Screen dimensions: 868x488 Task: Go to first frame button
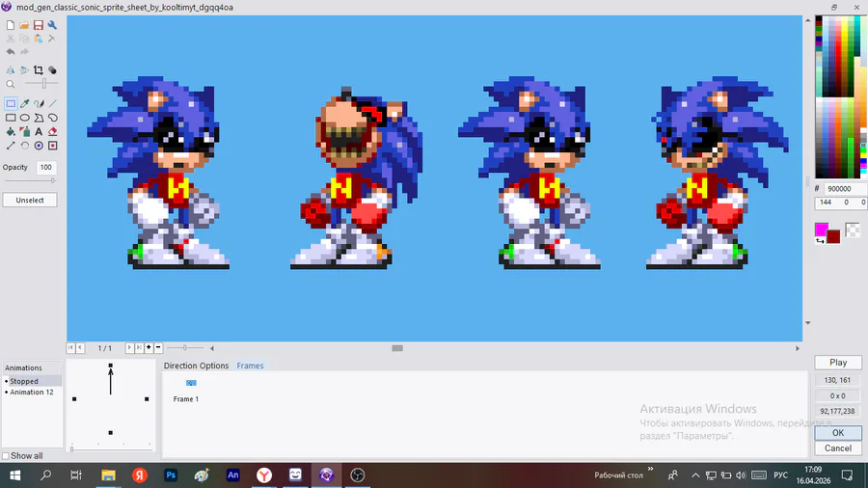click(x=70, y=347)
